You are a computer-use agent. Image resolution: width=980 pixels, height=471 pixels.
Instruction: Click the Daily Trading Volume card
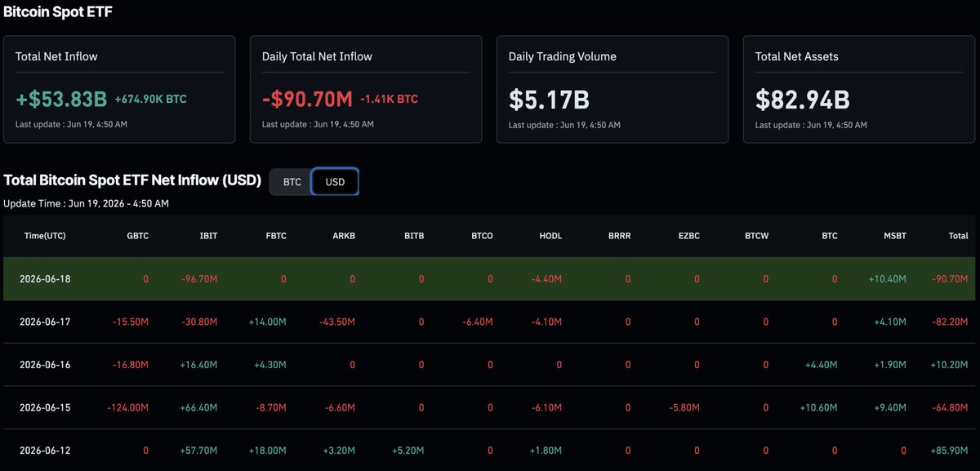612,89
